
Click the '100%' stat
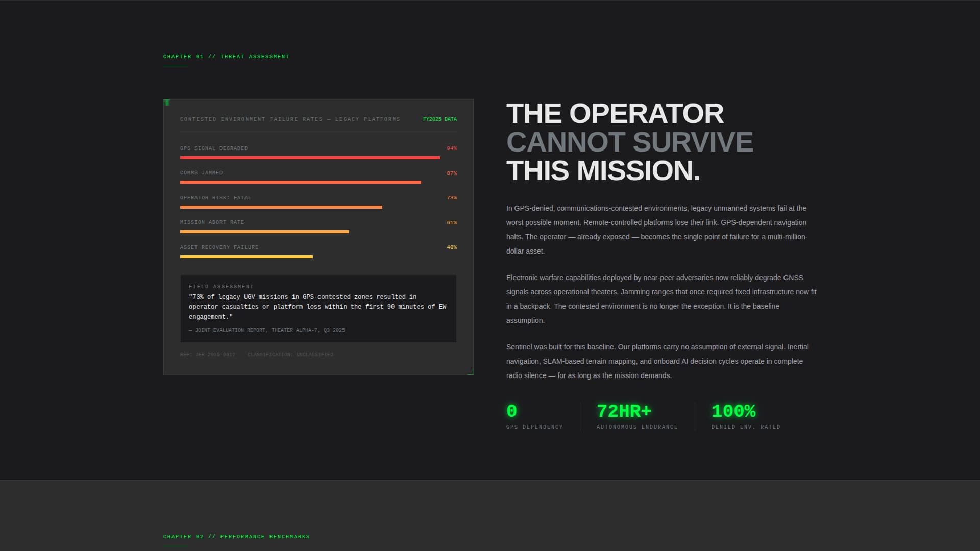point(733,411)
